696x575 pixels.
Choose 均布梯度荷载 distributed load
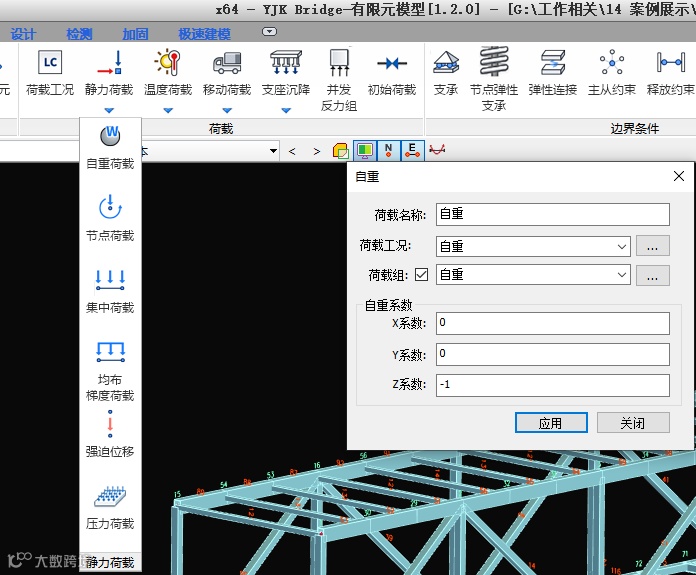pos(110,371)
